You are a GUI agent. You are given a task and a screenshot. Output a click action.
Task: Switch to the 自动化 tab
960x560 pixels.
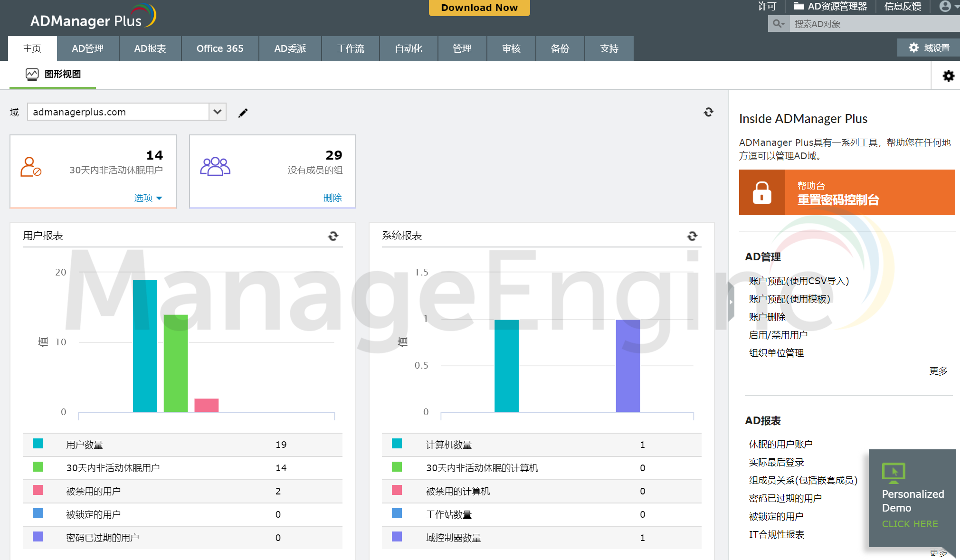(x=407, y=48)
